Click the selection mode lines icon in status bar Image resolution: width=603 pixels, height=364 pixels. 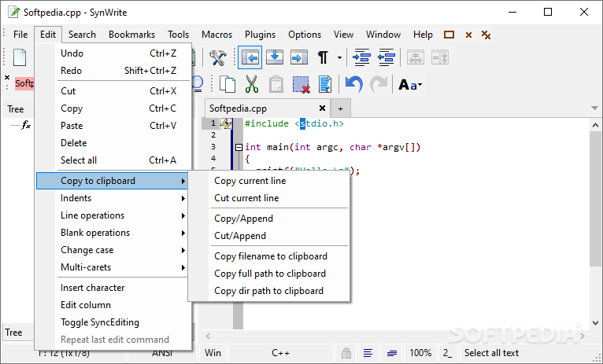tap(392, 353)
